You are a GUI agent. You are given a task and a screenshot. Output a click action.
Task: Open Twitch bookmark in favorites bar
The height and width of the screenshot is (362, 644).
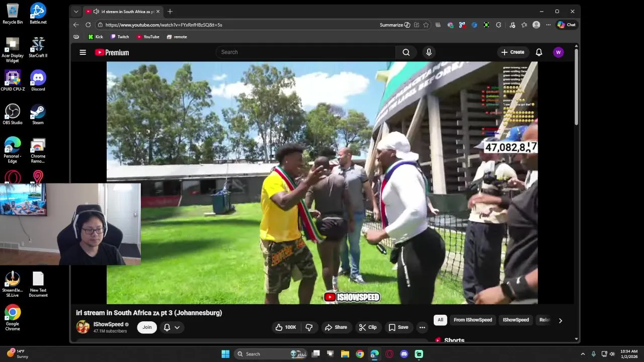(120, 37)
